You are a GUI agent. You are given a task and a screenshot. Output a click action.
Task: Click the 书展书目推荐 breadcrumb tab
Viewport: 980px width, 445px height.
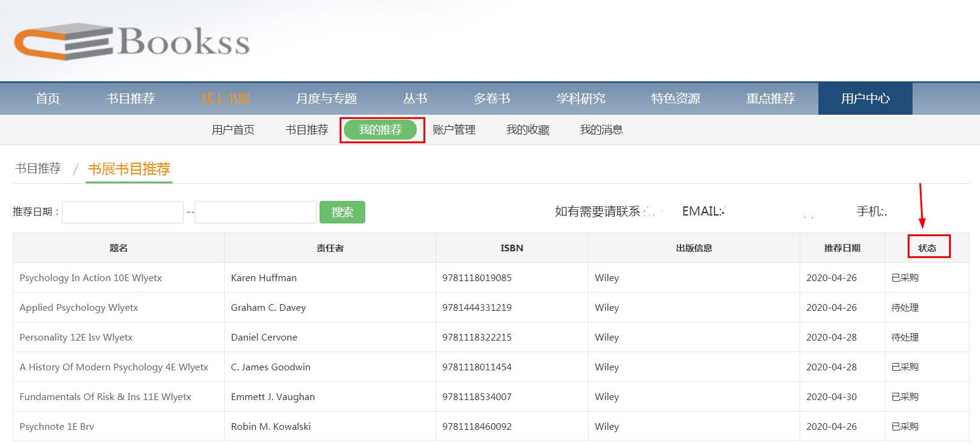129,169
